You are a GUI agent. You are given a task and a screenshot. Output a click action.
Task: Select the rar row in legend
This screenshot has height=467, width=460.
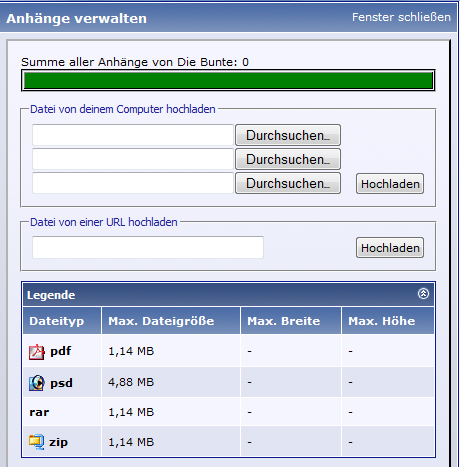click(229, 412)
